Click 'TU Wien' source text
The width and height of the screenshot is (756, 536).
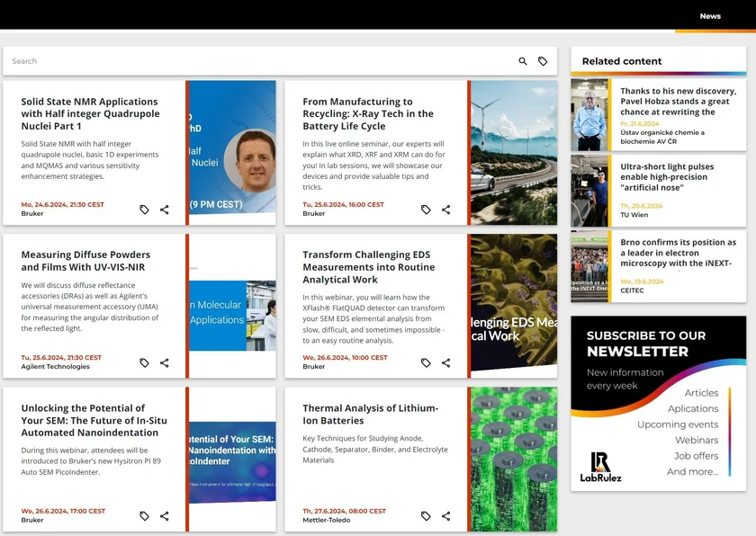634,215
